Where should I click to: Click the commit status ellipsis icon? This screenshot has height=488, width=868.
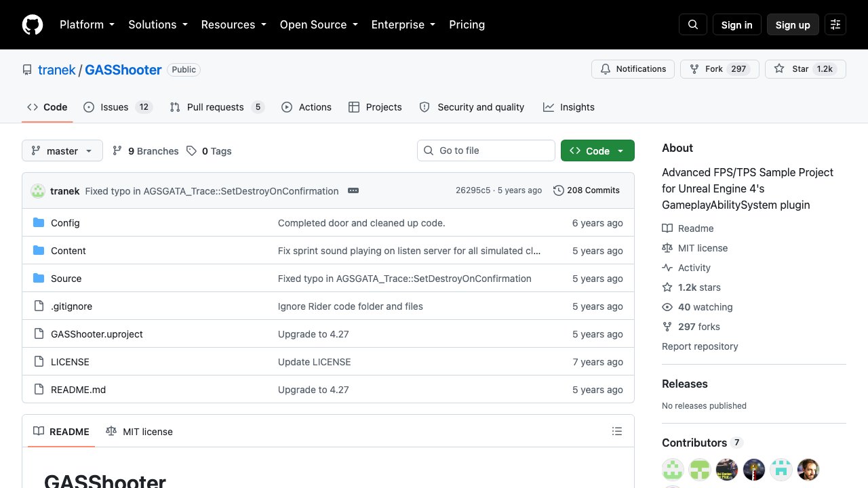click(x=353, y=191)
